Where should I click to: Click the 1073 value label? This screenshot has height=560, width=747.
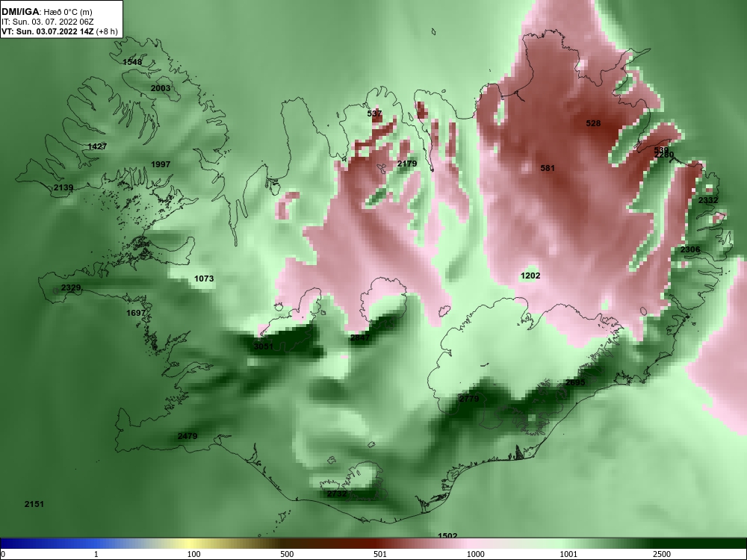point(204,279)
